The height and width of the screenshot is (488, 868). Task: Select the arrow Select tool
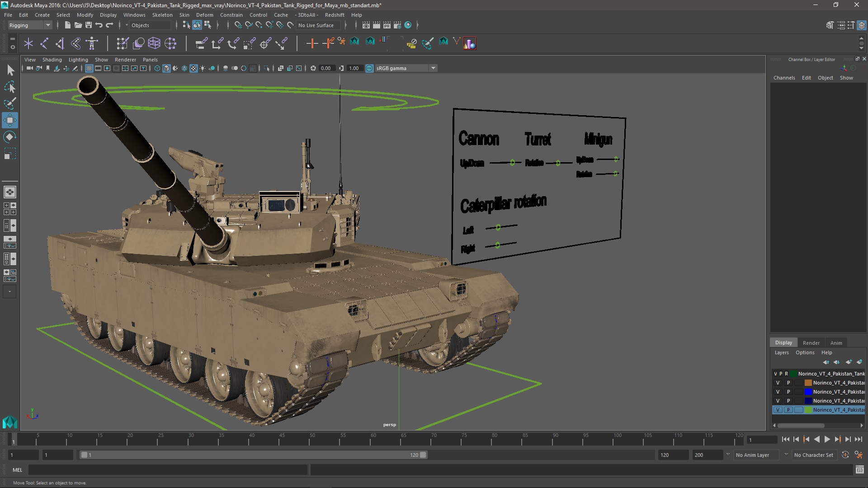point(10,70)
